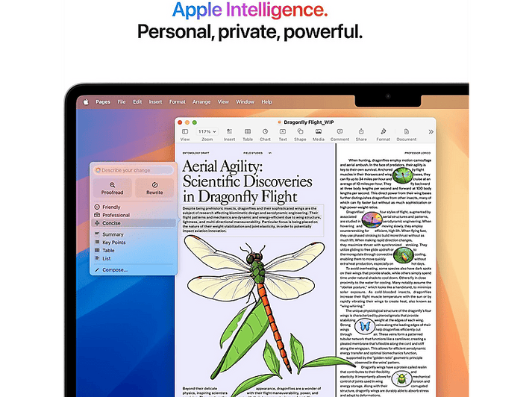Select the Concise writing option
Screen dimensions: 532x397
134,223
